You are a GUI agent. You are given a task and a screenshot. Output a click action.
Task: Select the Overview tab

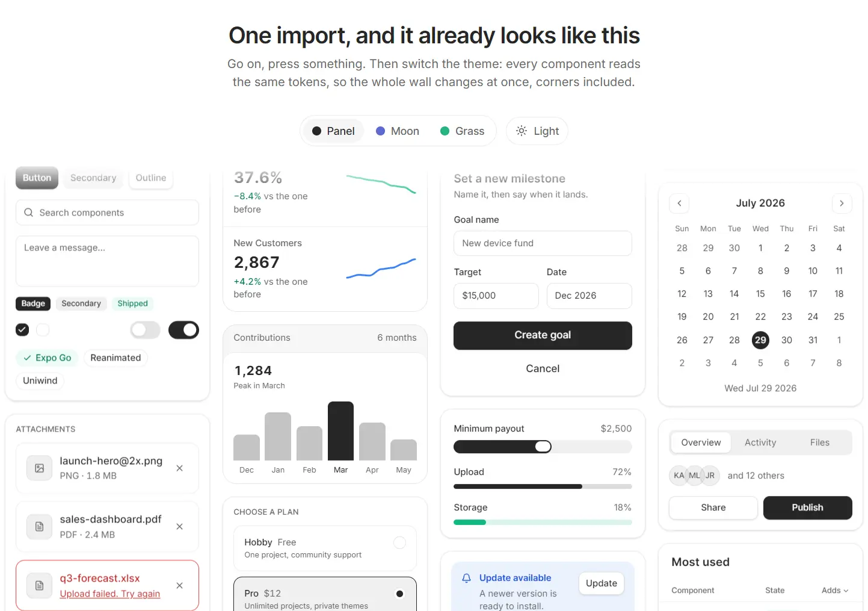(x=701, y=442)
